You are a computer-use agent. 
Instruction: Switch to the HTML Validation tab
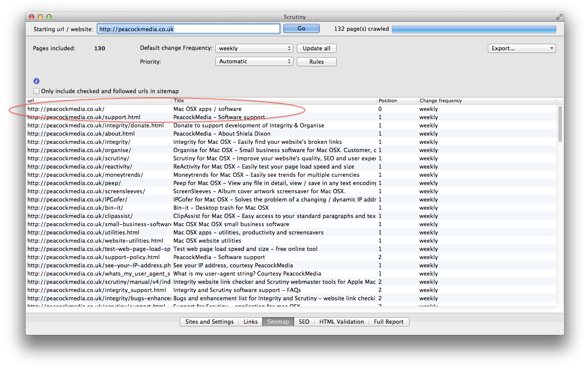coord(341,322)
